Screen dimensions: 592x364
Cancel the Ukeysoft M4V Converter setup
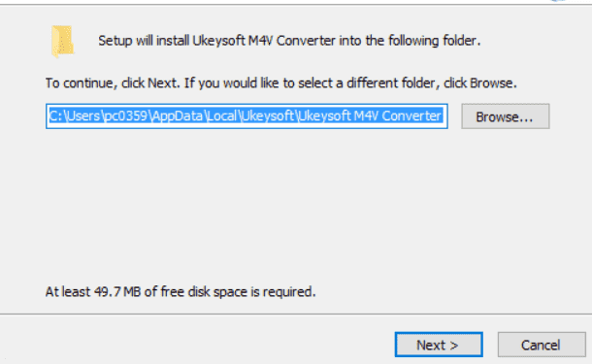tap(542, 345)
